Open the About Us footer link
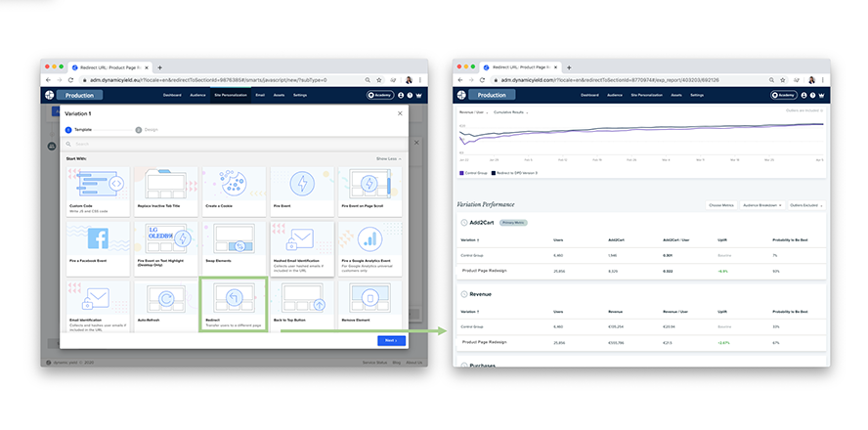This screenshot has width=868, height=430. [414, 363]
